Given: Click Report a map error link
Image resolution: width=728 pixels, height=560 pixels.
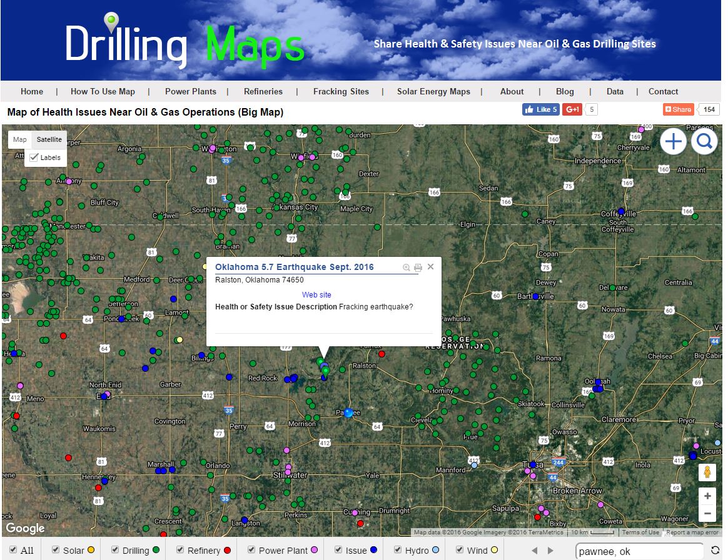Looking at the screenshot, I should tap(692, 532).
